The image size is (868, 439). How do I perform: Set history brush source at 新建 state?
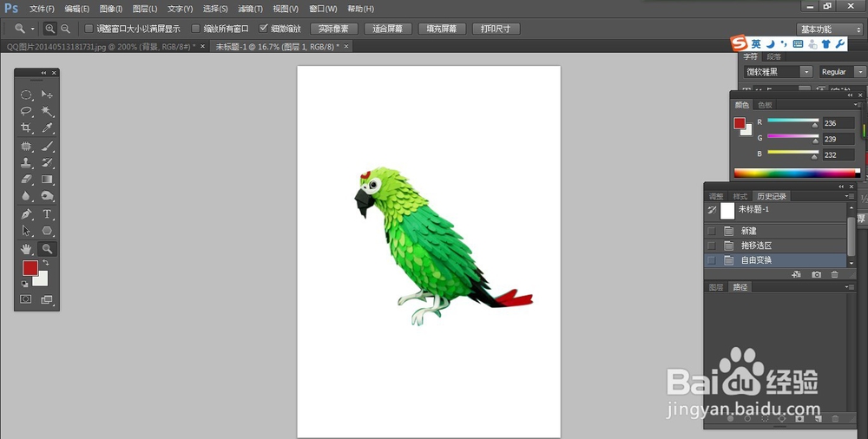[x=712, y=231]
